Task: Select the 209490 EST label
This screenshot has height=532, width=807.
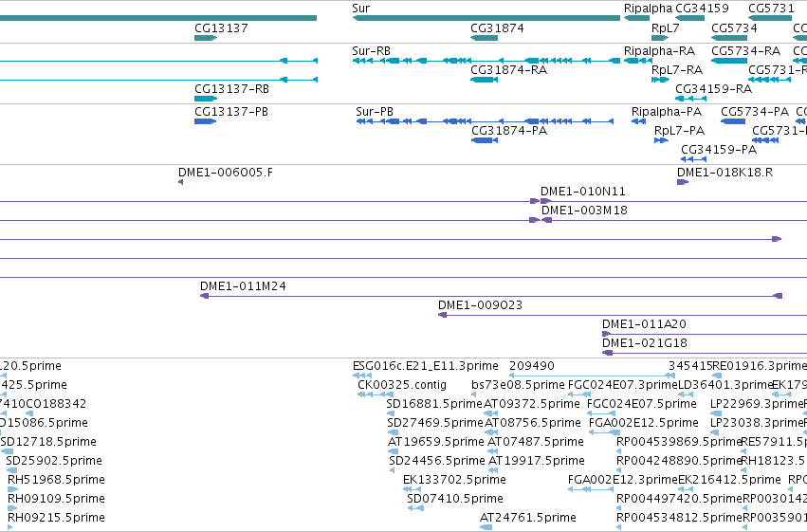Action: [532, 366]
